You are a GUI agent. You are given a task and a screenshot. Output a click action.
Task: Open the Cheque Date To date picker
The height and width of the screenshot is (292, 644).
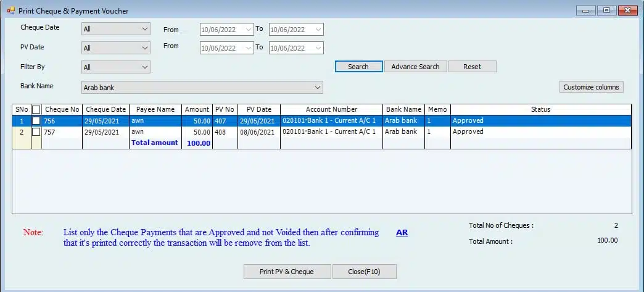(296, 29)
